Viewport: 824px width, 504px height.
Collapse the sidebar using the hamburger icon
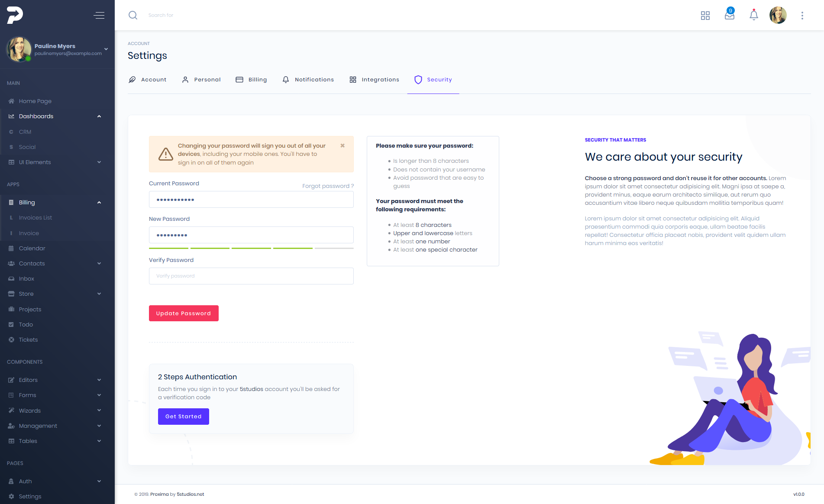tap(99, 15)
